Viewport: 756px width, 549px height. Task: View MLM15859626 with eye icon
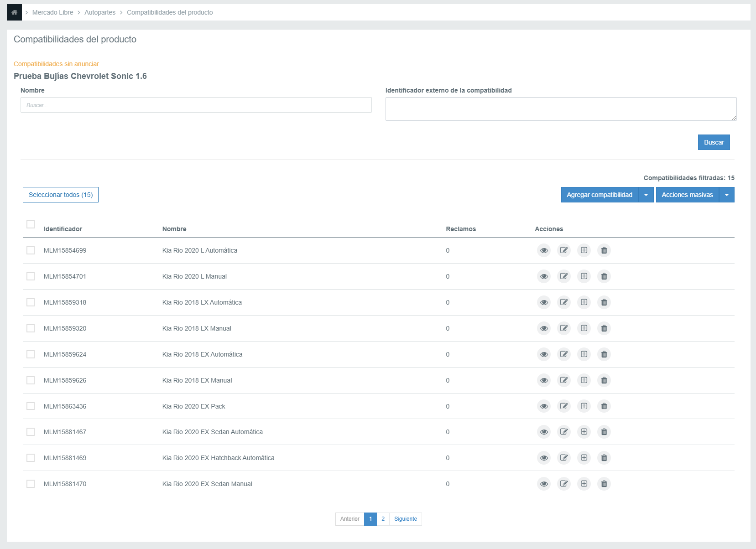pos(544,380)
